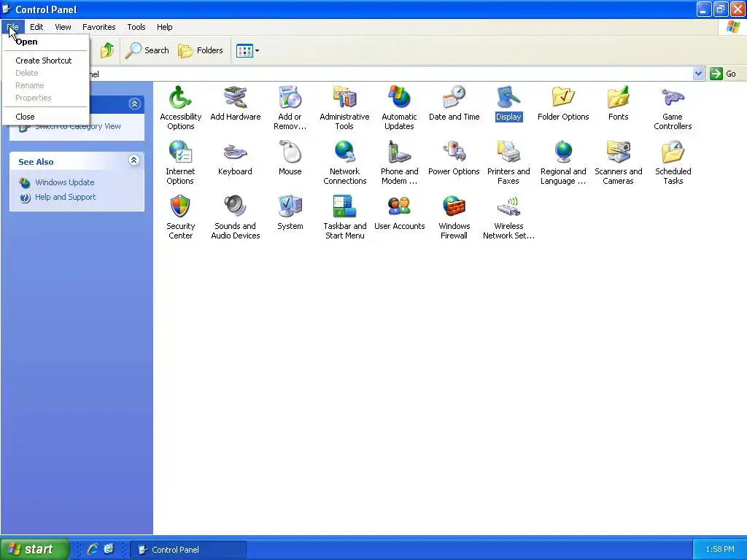Select Wireless Network Setup Wizard icon
747x560 pixels.
tap(508, 217)
